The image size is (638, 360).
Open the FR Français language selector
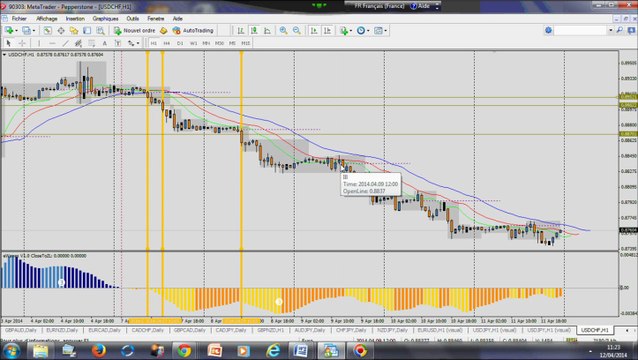(x=379, y=6)
